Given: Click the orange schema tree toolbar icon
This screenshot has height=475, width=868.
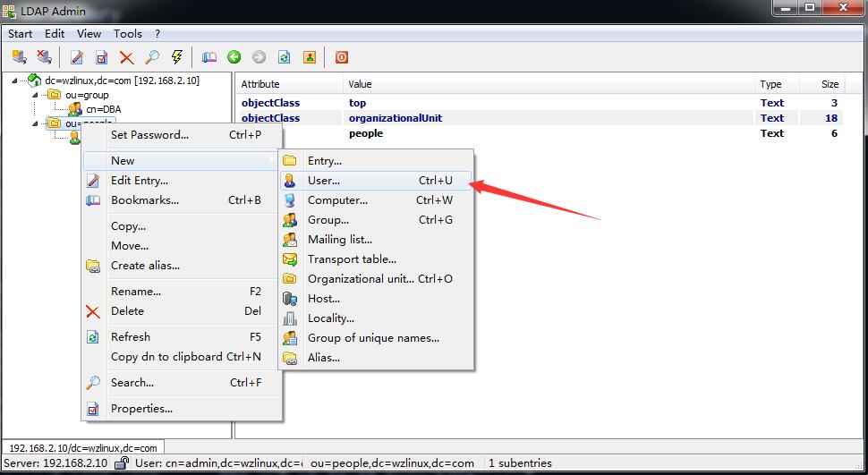Looking at the screenshot, I should [310, 57].
